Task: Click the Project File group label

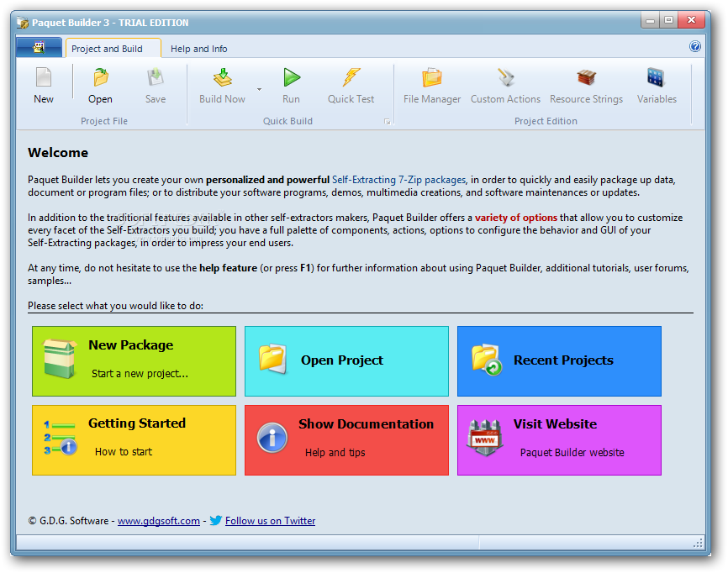Action: click(104, 121)
